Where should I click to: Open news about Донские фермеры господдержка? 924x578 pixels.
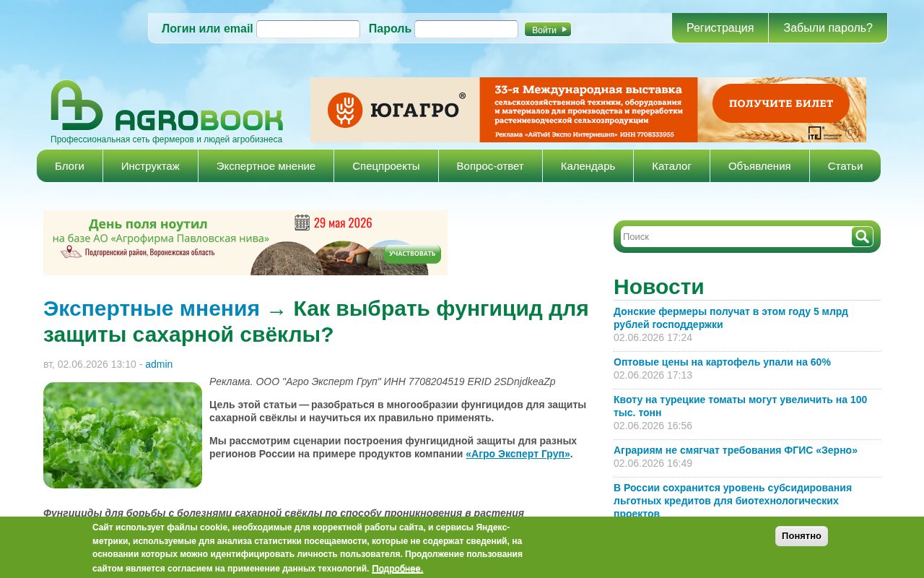pyautogui.click(x=731, y=318)
